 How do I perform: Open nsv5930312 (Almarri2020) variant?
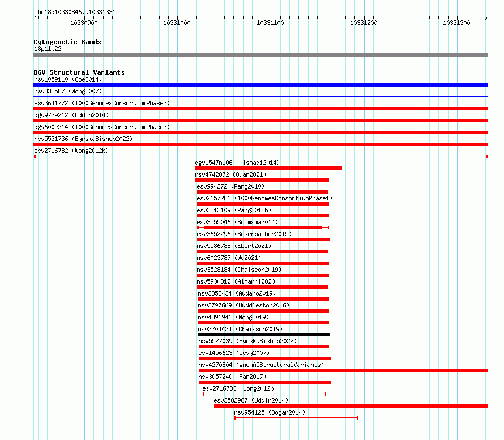point(237,281)
